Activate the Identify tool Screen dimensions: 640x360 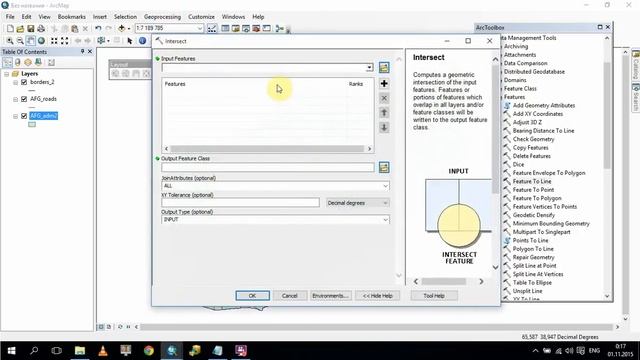142,41
